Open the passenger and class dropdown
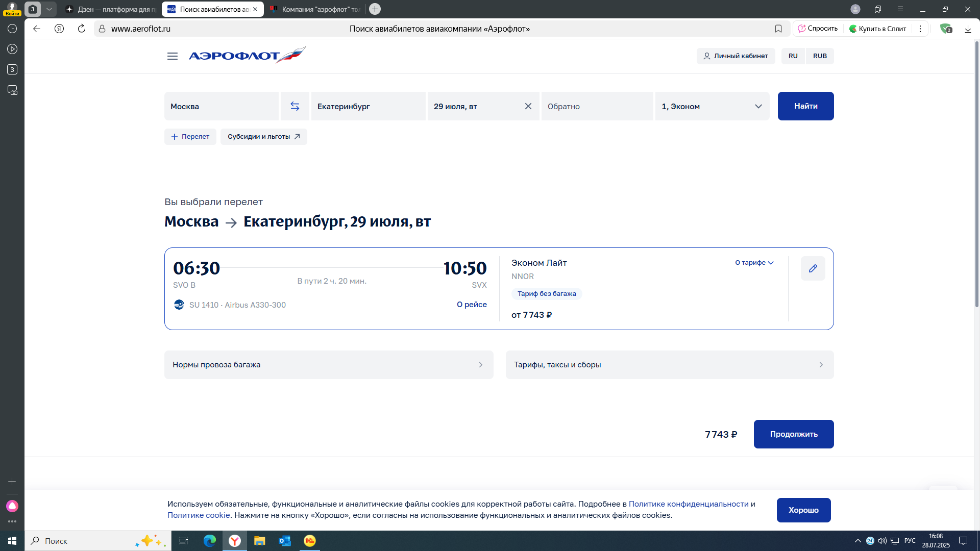The width and height of the screenshot is (980, 551). [x=713, y=106]
